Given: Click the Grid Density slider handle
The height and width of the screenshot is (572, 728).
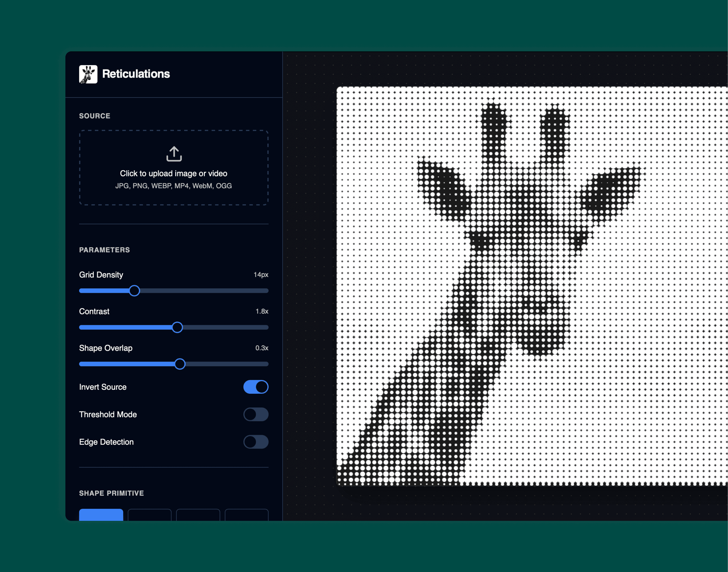Looking at the screenshot, I should 134,291.
